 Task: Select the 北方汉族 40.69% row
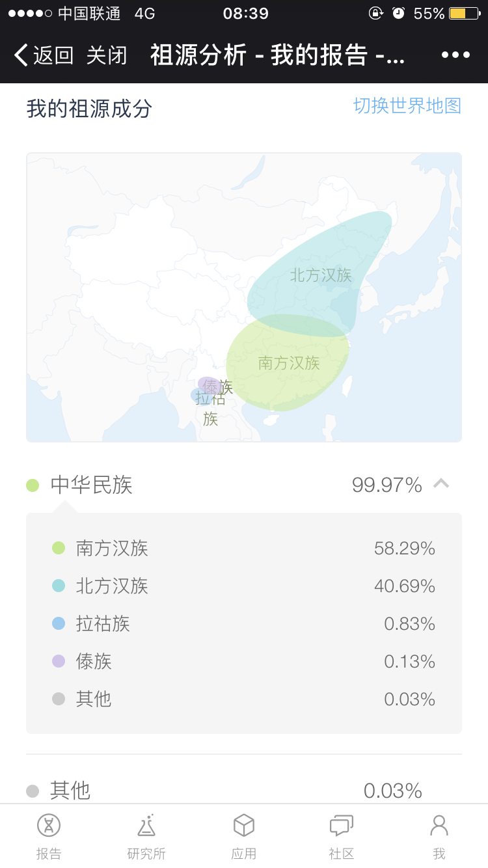click(244, 586)
